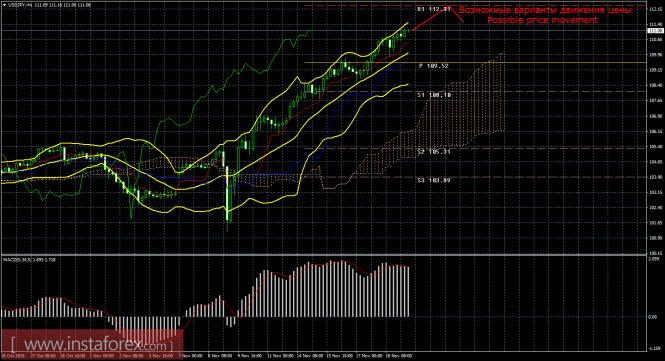Select the 18 Nov 08:00 time axis label
Image resolution: width=665 pixels, height=361 pixels.
(400, 356)
